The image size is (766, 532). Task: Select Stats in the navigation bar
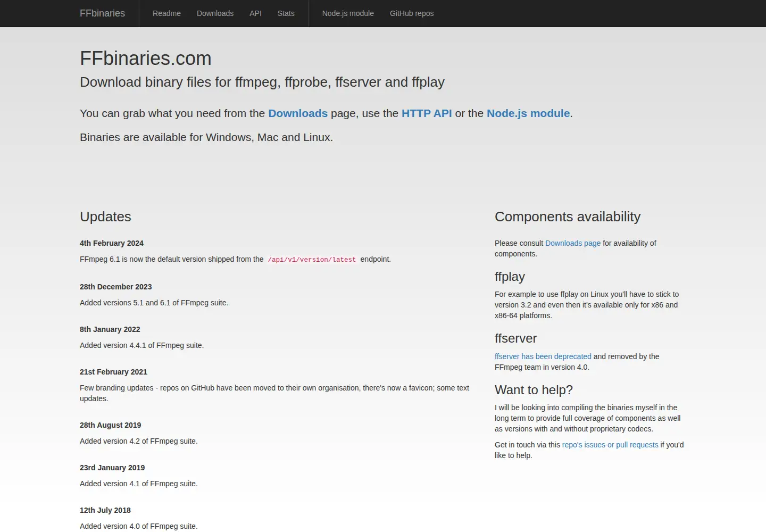286,13
